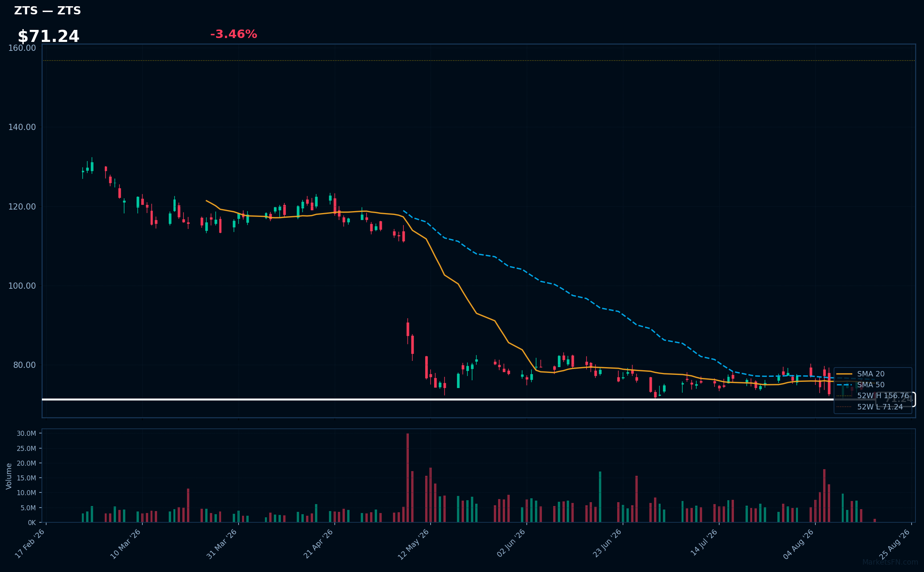Click the 30.0M volume axis label
This screenshot has height=572, width=924.
point(26,434)
